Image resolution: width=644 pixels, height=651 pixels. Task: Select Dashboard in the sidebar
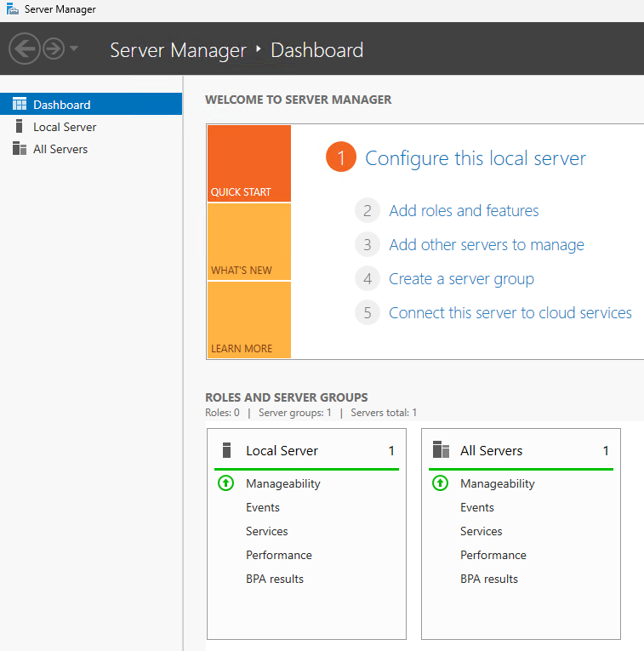click(91, 104)
